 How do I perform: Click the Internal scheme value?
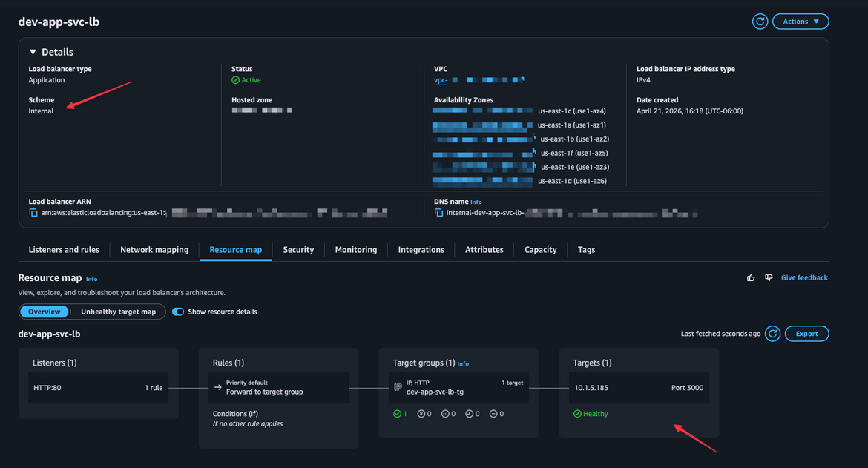point(41,111)
